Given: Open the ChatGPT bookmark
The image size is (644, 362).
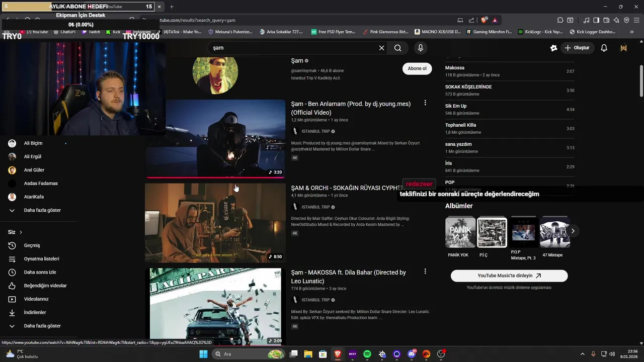Looking at the screenshot, I should 64,32.
